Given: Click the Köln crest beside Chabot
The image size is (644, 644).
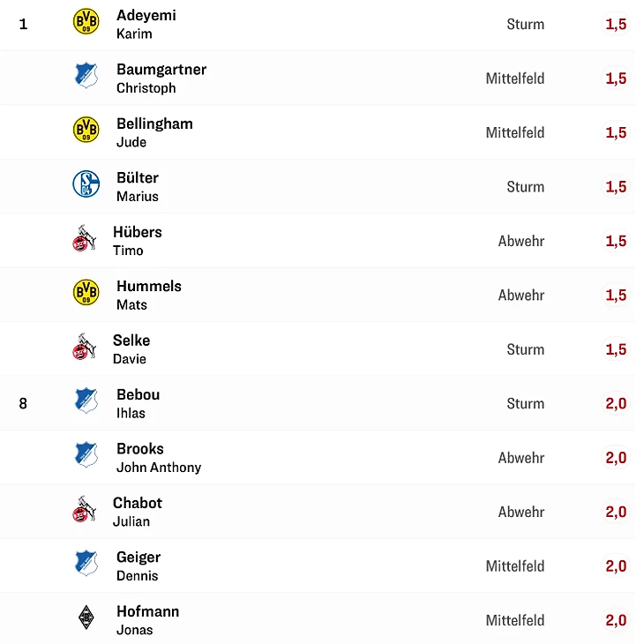Looking at the screenshot, I should point(84,509).
